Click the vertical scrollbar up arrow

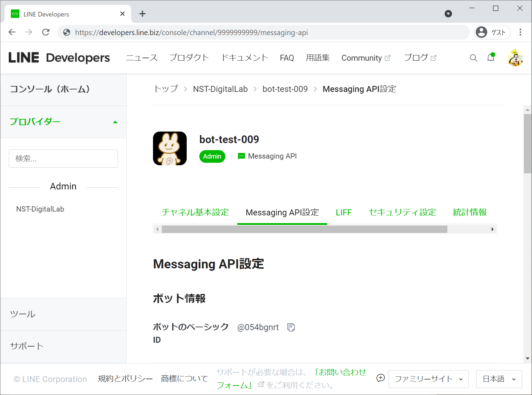click(x=527, y=110)
